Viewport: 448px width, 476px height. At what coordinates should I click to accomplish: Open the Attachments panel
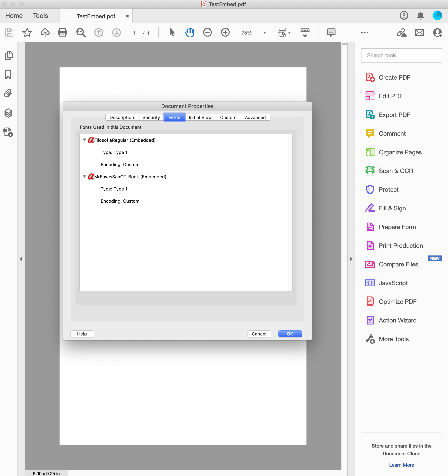(8, 93)
